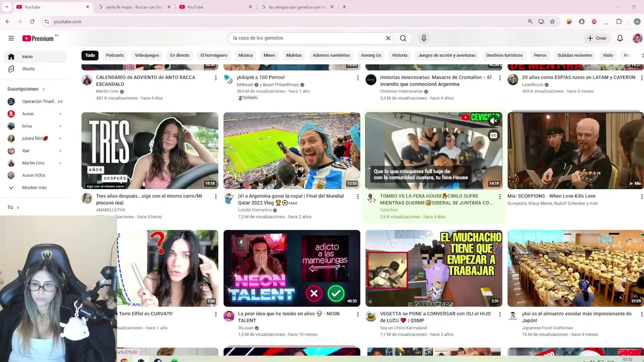
Task: Open title 20 años como ESPÍAS rusos
Action: click(x=579, y=77)
